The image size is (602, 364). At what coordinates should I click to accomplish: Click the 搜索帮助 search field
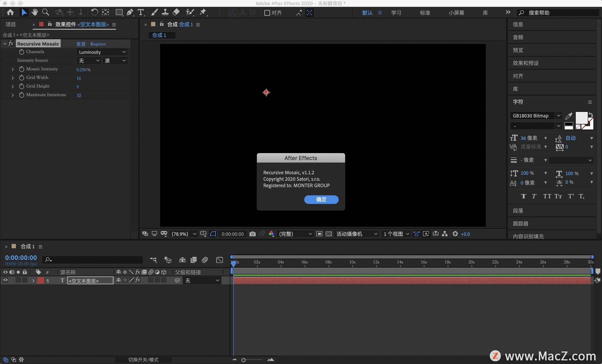pos(558,13)
